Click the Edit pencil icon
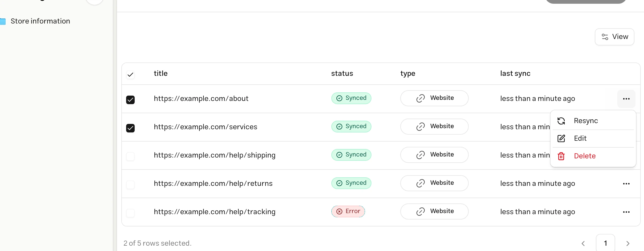 pos(561,139)
